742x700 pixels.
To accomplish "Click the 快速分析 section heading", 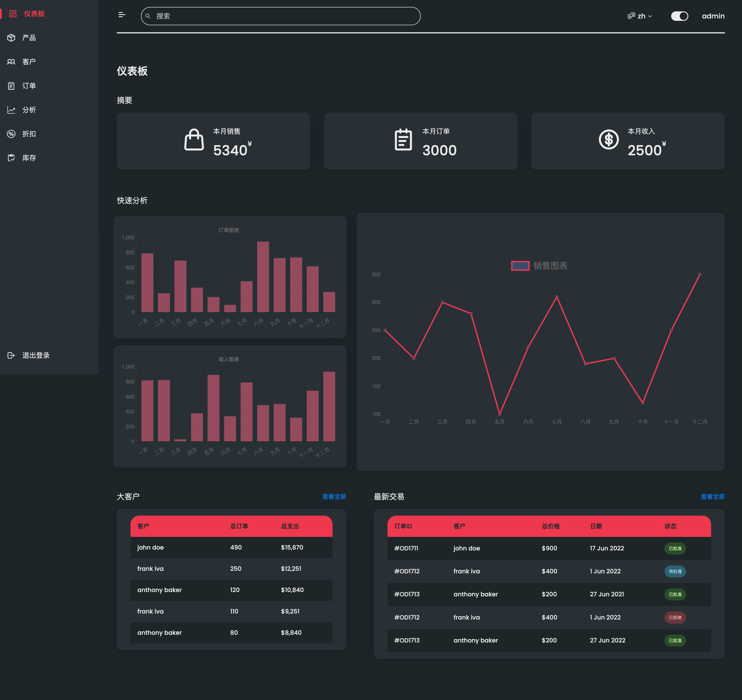I will point(132,200).
